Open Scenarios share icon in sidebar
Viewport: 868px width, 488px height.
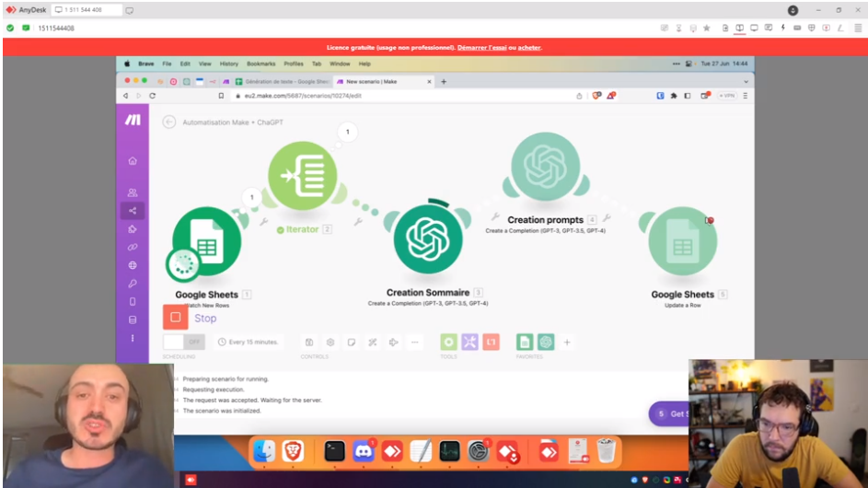133,211
